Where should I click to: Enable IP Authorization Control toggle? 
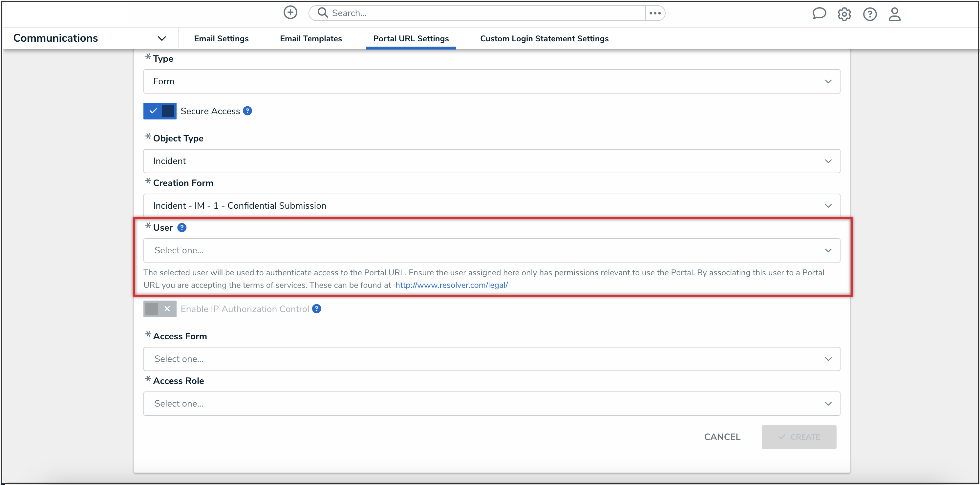(160, 309)
